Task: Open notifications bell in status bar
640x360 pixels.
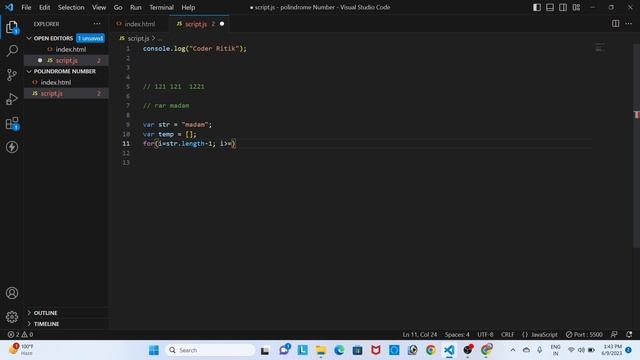Action: [629, 334]
